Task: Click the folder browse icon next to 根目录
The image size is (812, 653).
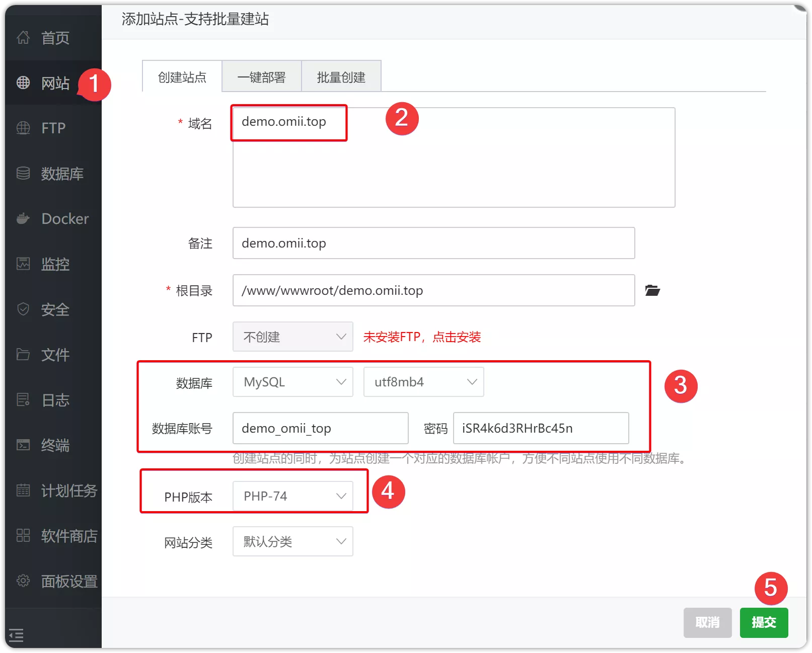Action: 652,290
